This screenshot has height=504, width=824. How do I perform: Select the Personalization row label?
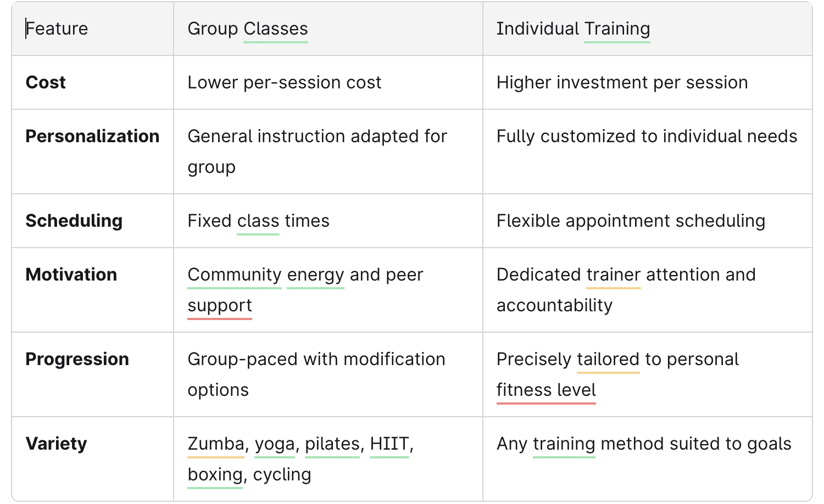coord(92,136)
